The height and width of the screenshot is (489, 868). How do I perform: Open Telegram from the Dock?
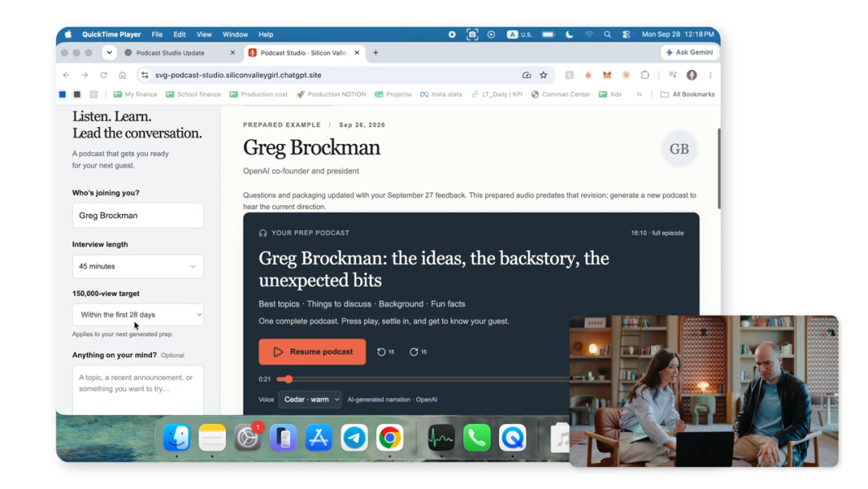[354, 438]
